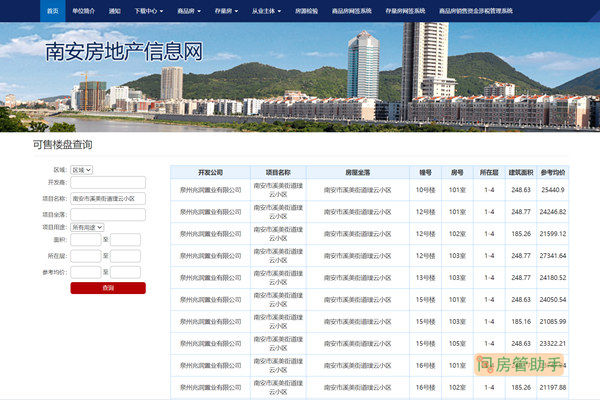The image size is (600, 400).
Task: Focus the 项目坐落 input field
Action: 108,215
